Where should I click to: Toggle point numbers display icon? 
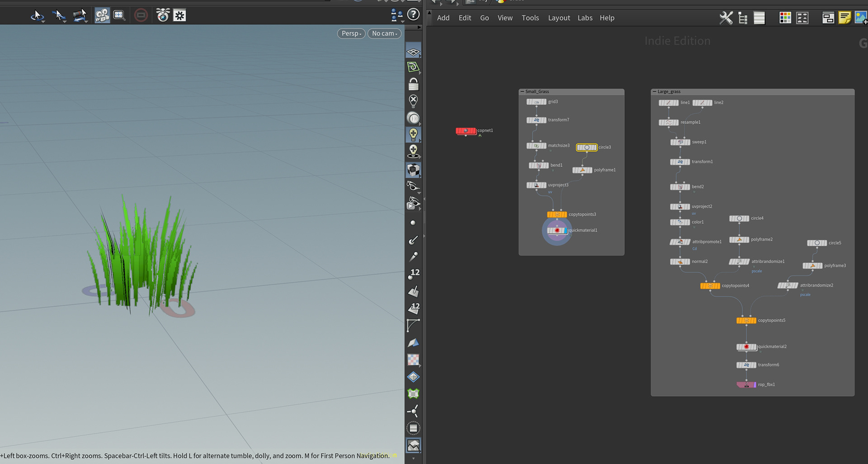click(x=414, y=274)
